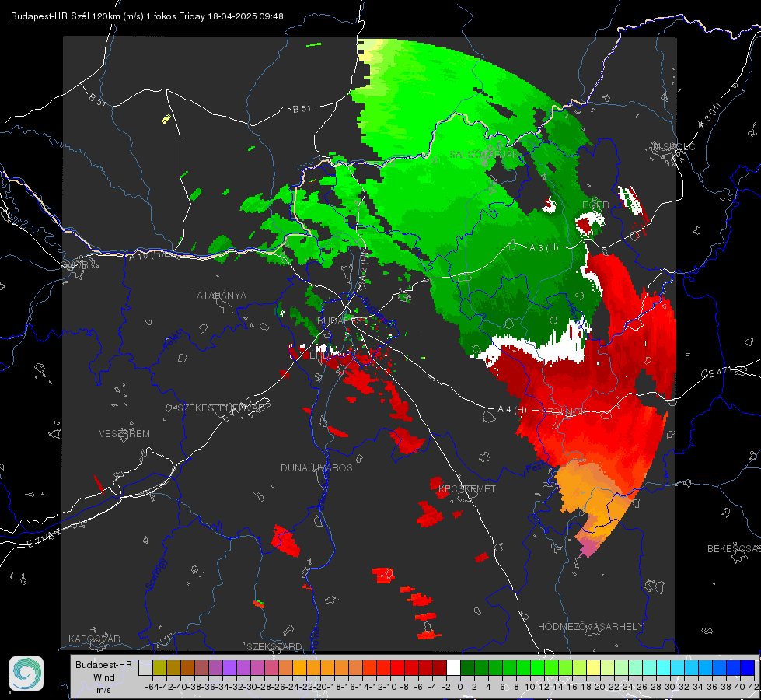The width and height of the screenshot is (761, 700).
Task: Click the DUNAÚJVÁROS city label
Action: pos(316,467)
